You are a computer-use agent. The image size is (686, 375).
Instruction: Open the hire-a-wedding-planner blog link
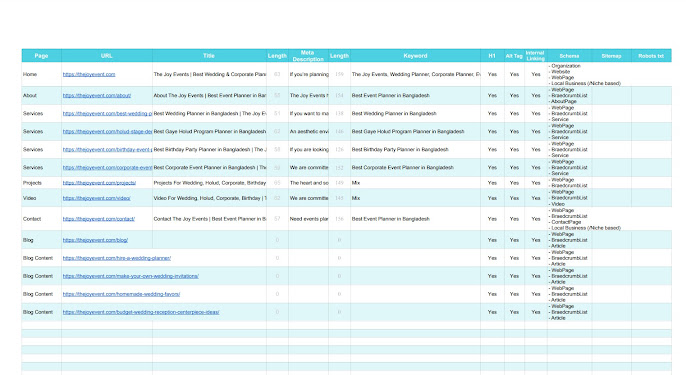tap(117, 258)
